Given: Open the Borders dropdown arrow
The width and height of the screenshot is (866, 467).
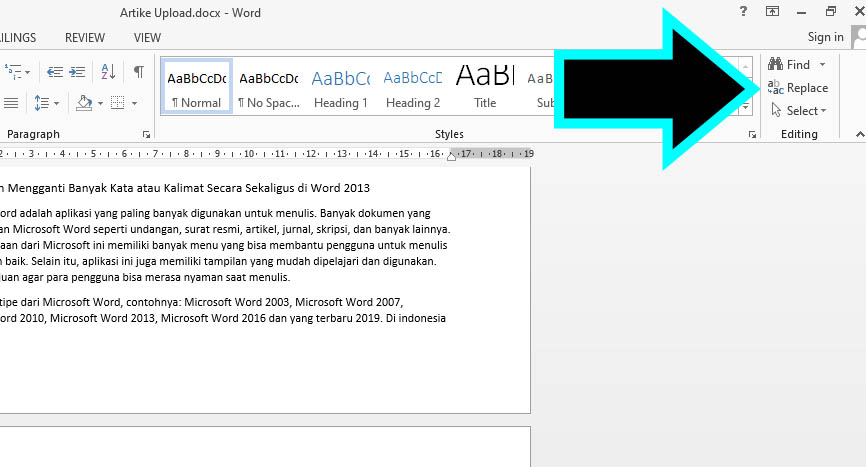Looking at the screenshot, I should (x=134, y=103).
